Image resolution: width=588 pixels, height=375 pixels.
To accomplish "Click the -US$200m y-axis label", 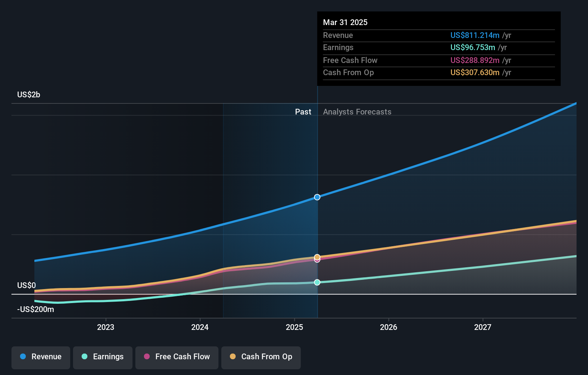I will coord(35,309).
